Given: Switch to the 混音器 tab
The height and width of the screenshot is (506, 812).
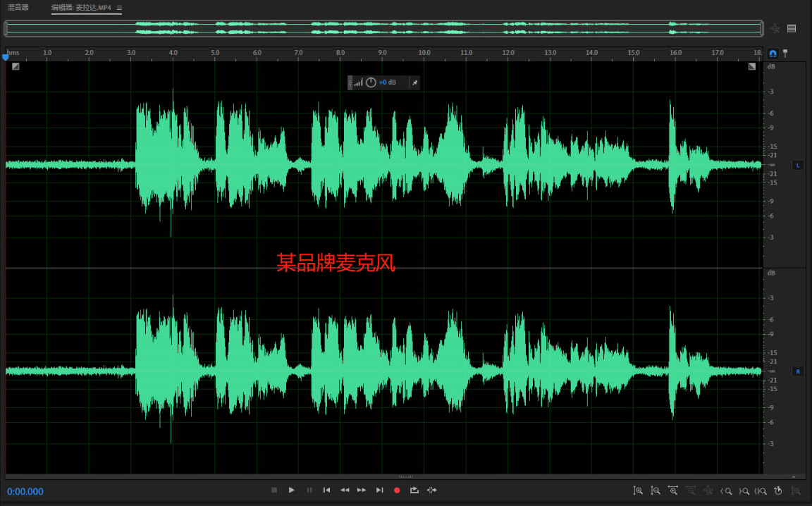Looking at the screenshot, I should coord(18,8).
